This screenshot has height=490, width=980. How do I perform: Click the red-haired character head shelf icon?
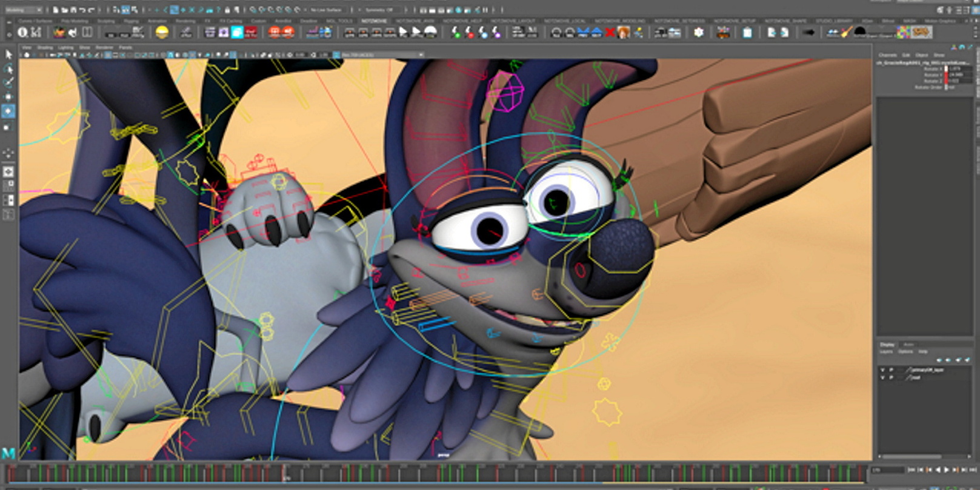[623, 32]
